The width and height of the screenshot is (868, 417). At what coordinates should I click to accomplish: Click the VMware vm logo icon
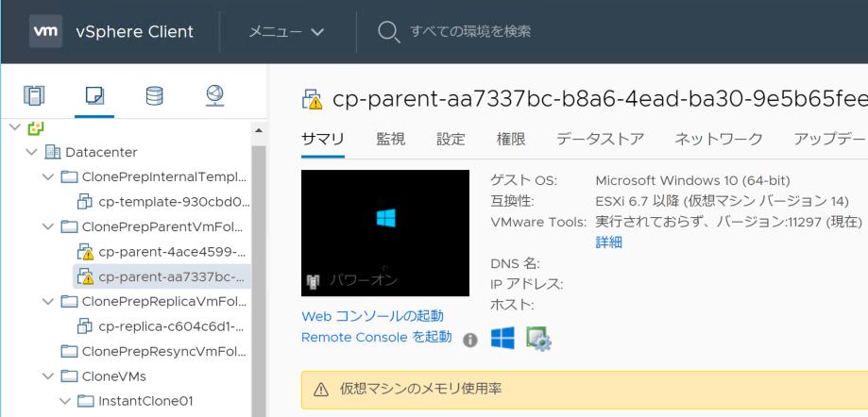(x=45, y=31)
